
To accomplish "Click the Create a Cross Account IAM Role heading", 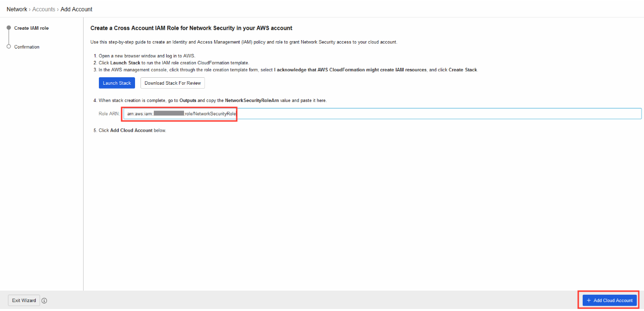I will pos(191,28).
